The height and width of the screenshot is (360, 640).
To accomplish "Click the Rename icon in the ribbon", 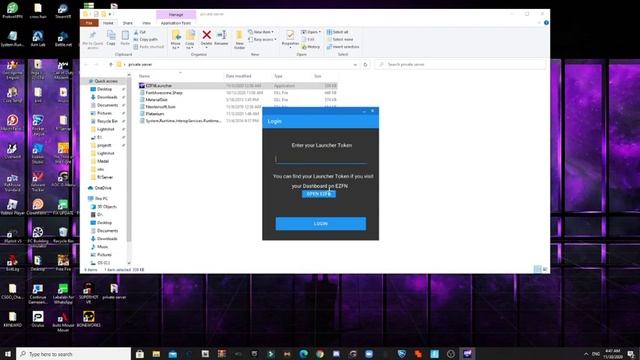I will pos(222,35).
